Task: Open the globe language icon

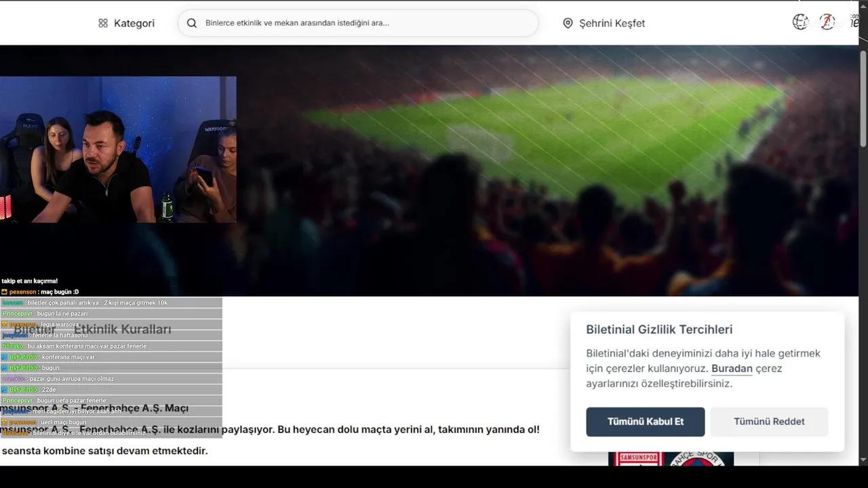Action: click(x=800, y=22)
